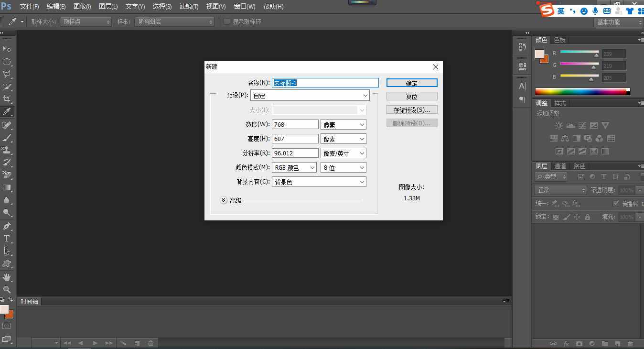Click trash icon in Layers panel
The width and height of the screenshot is (644, 349).
pos(630,343)
